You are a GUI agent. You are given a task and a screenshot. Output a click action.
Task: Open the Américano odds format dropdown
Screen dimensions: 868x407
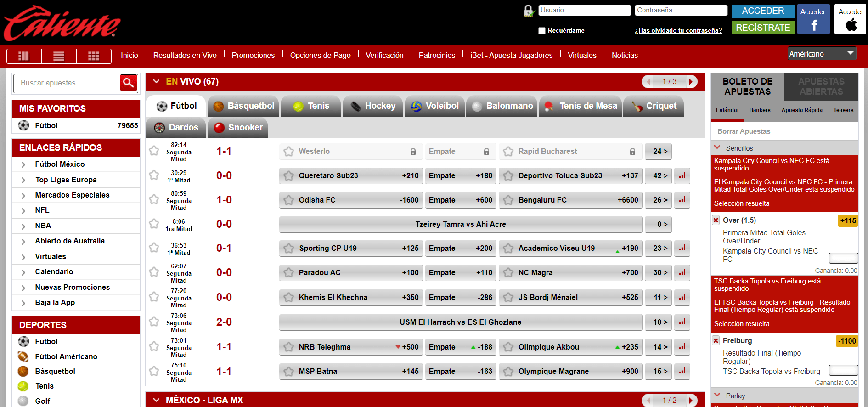[x=822, y=54]
